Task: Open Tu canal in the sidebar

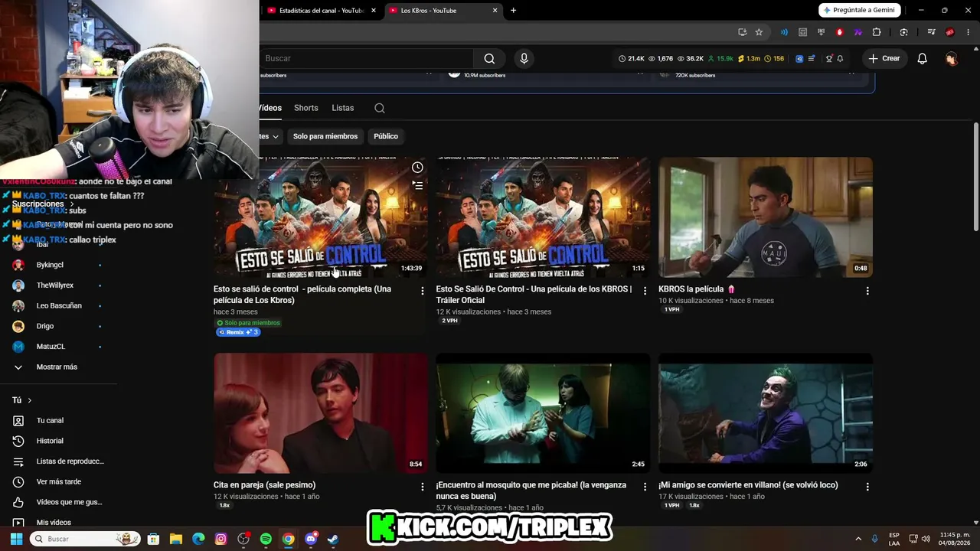Action: pos(51,421)
